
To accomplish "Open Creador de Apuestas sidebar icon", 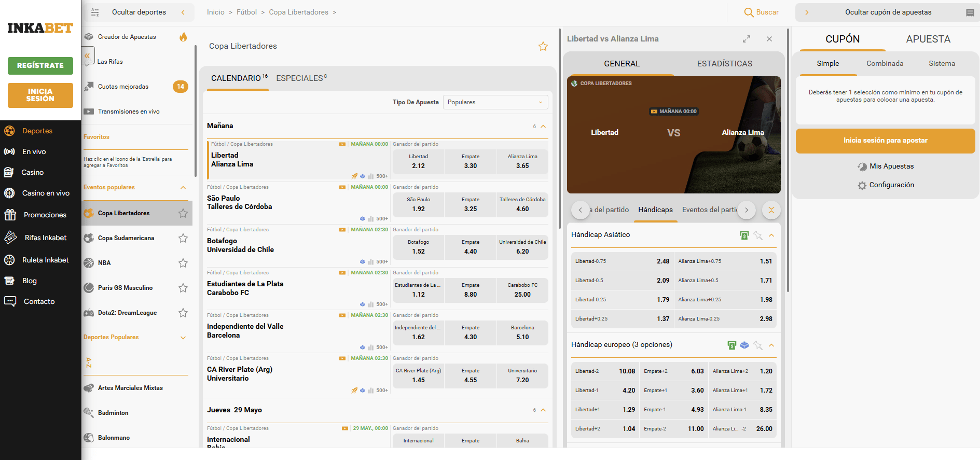I will click(89, 37).
